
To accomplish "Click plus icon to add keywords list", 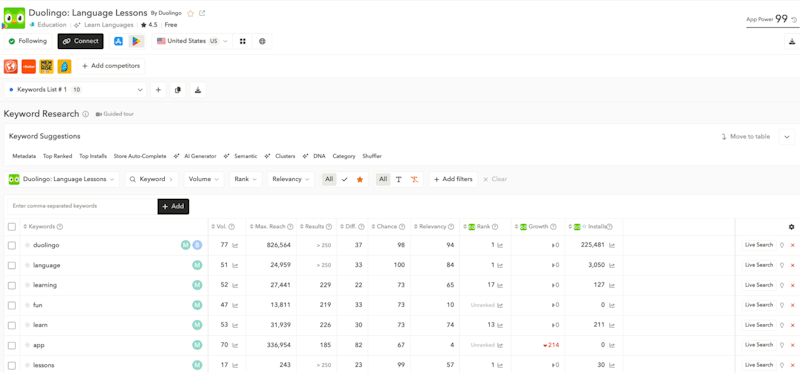I will click(158, 90).
